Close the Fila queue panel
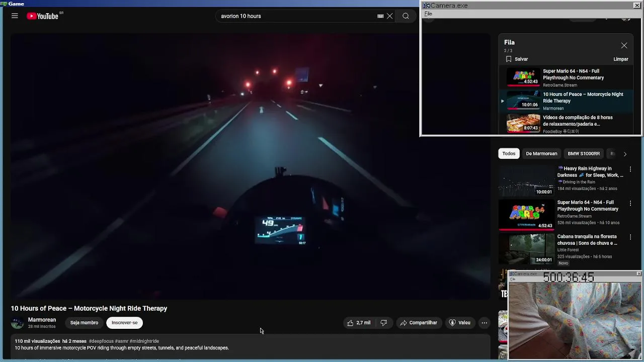 (x=624, y=45)
